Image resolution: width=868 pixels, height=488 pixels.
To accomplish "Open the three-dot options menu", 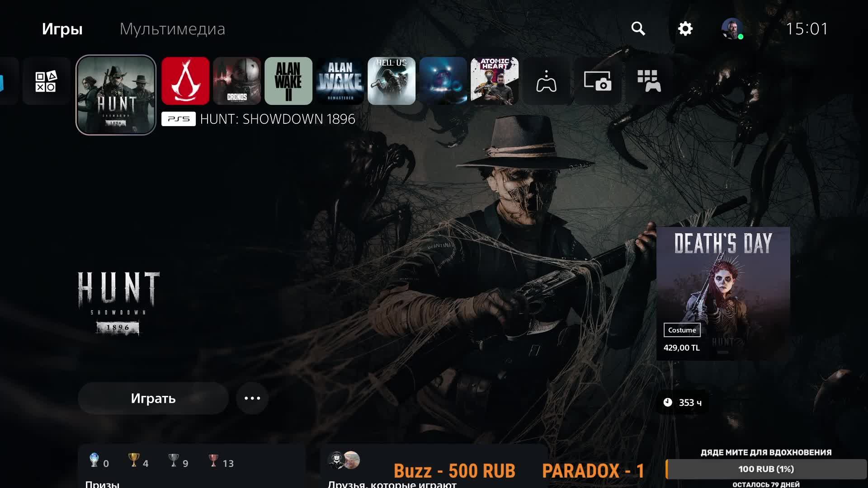I will 252,398.
